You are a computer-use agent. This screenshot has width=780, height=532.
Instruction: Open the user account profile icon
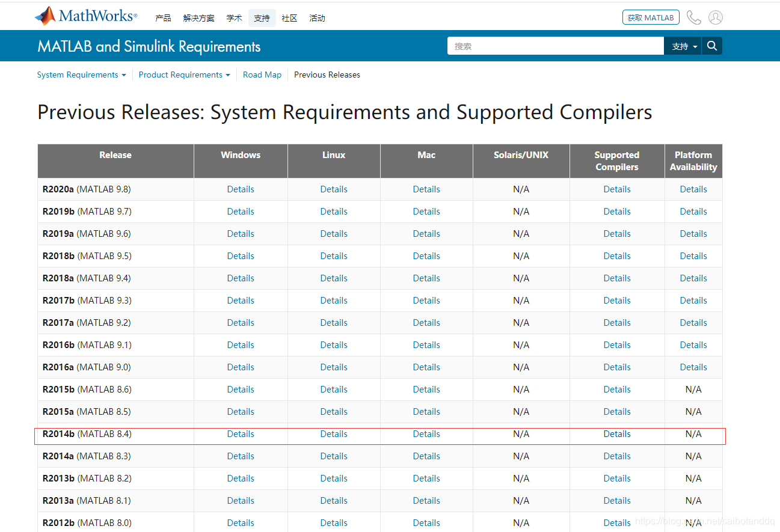tap(715, 17)
